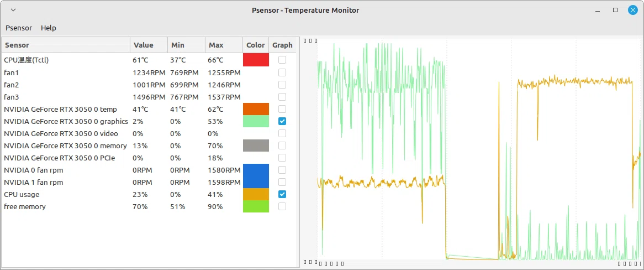The width and height of the screenshot is (644, 270).
Task: Click the 1234RPM fan1 value
Action: (149, 73)
